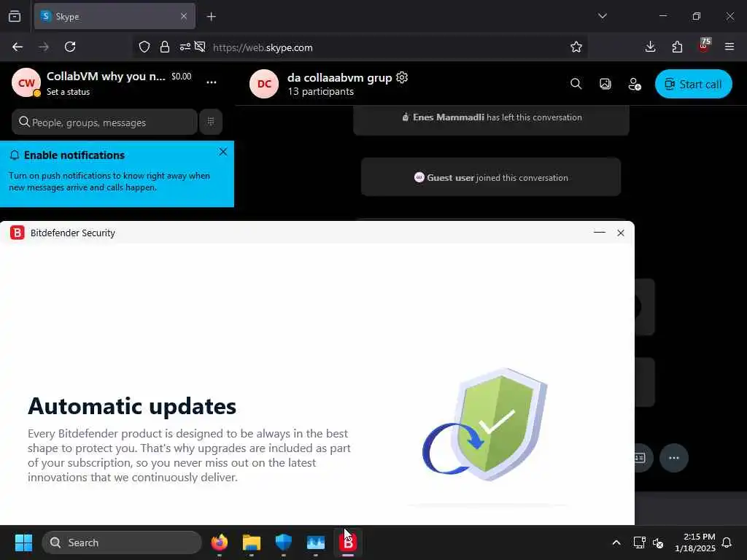Image resolution: width=747 pixels, height=560 pixels.
Task: Open the clock showing 2:15 PM
Action: coord(695,542)
